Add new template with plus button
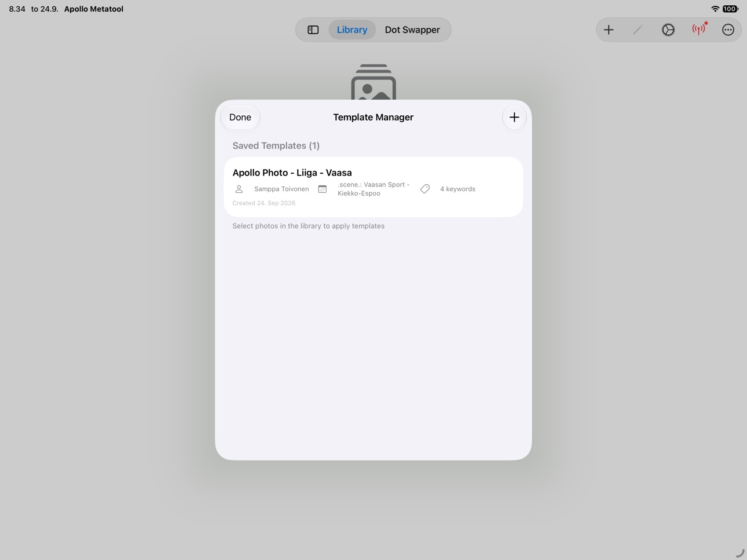The height and width of the screenshot is (560, 747). coord(514,117)
